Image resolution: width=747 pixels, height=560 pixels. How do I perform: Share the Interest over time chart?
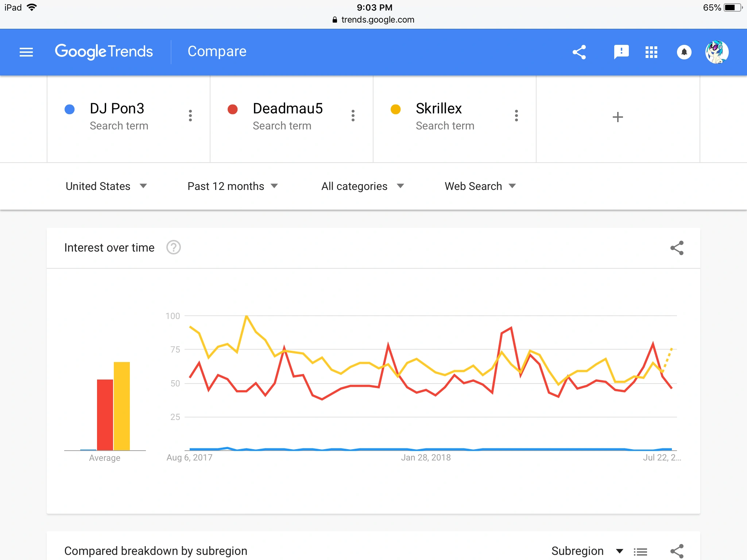(x=677, y=248)
